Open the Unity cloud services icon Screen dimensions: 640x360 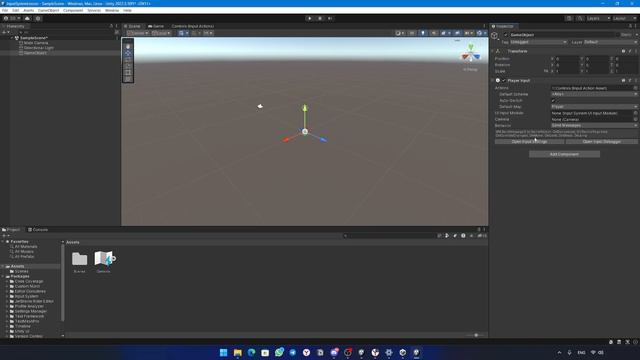click(27, 18)
